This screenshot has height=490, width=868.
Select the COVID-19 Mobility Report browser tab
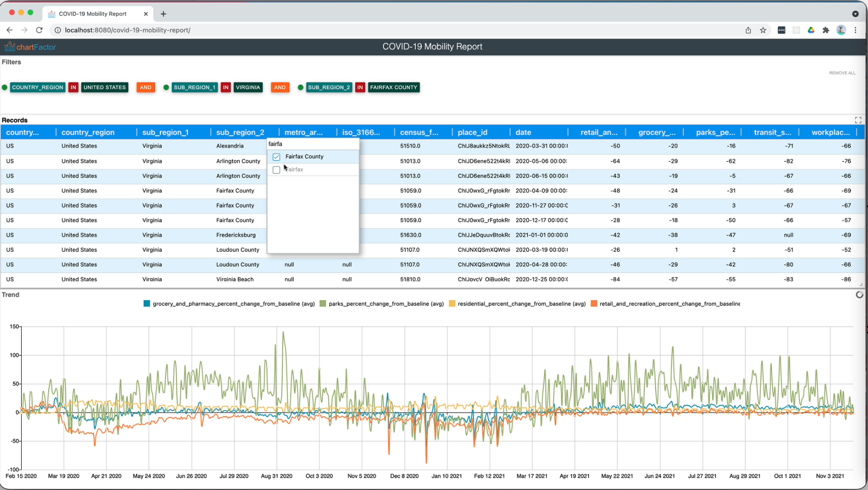point(93,14)
